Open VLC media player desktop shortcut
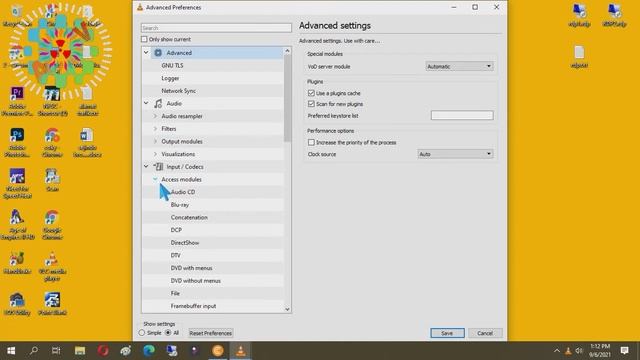This screenshot has width=640, height=360. (52, 267)
